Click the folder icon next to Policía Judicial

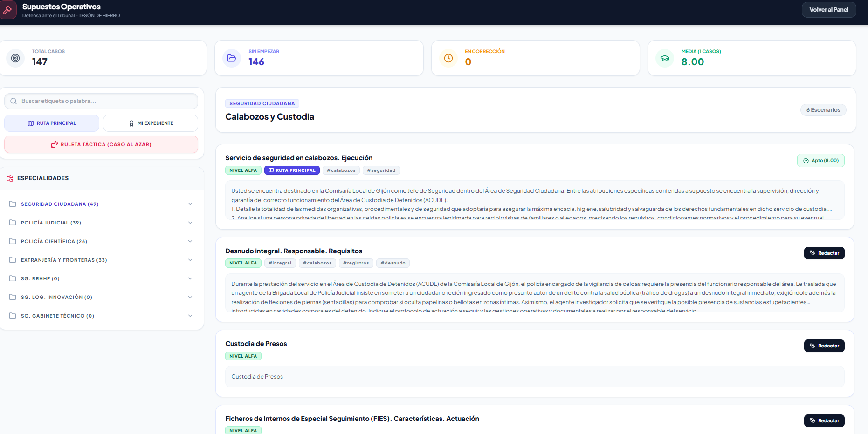coord(13,223)
